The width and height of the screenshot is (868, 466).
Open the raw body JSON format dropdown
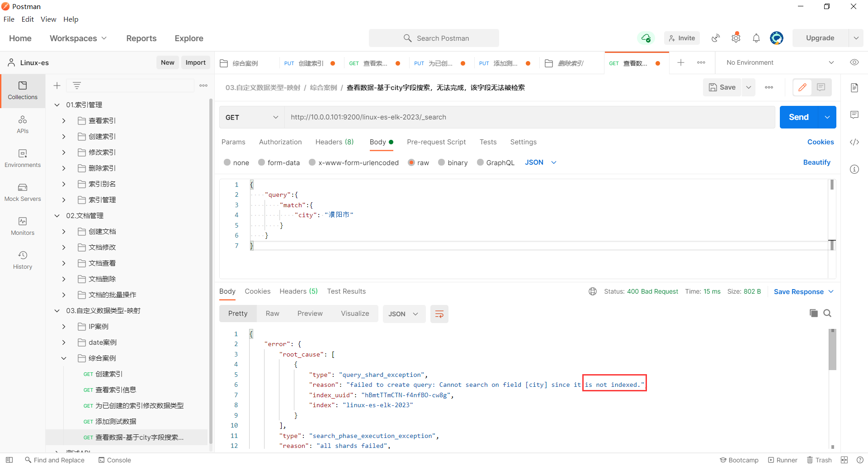click(x=541, y=162)
